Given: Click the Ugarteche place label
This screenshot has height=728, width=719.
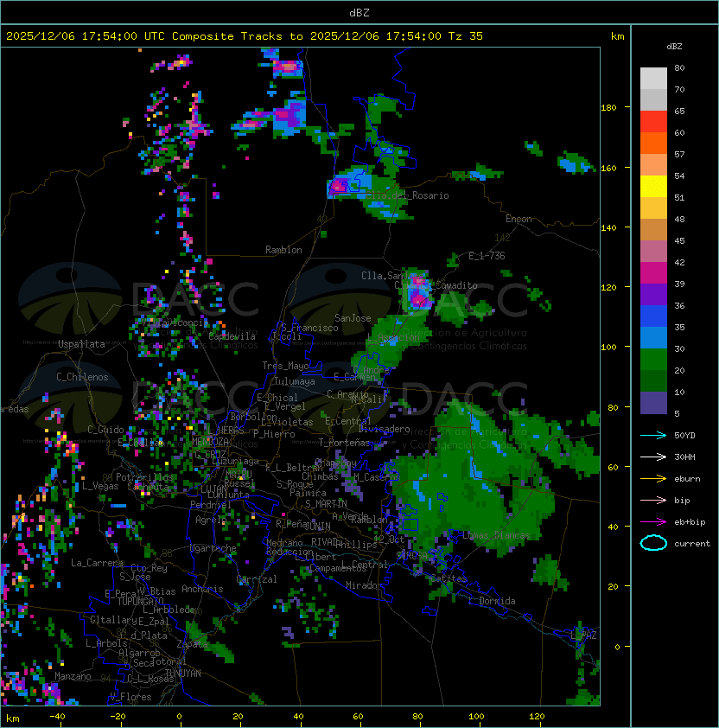Looking at the screenshot, I should point(213,548).
